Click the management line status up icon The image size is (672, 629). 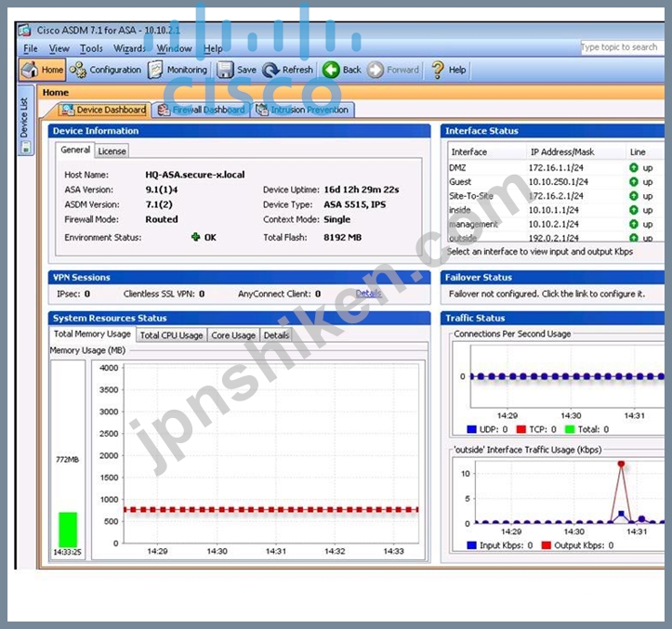tap(634, 224)
